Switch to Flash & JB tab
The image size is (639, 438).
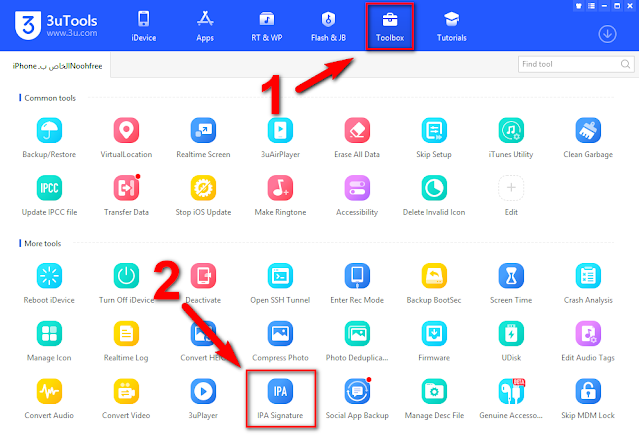click(x=328, y=26)
